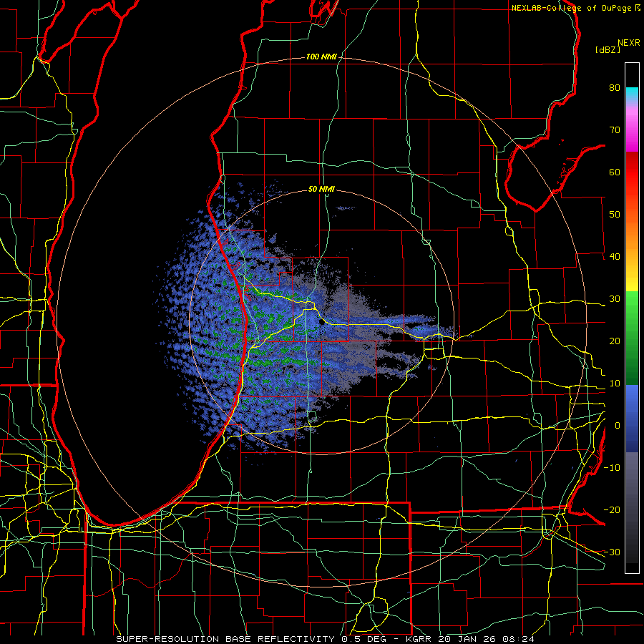Click the 0 value on the dBZ scale
This screenshot has width=644, height=644.
click(618, 426)
